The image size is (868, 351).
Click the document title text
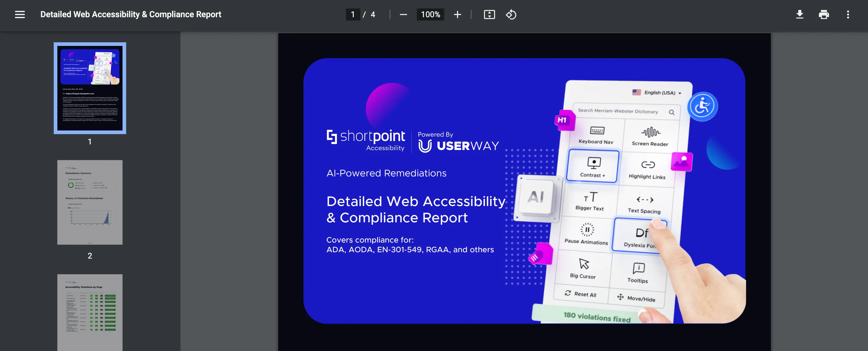pos(131,14)
